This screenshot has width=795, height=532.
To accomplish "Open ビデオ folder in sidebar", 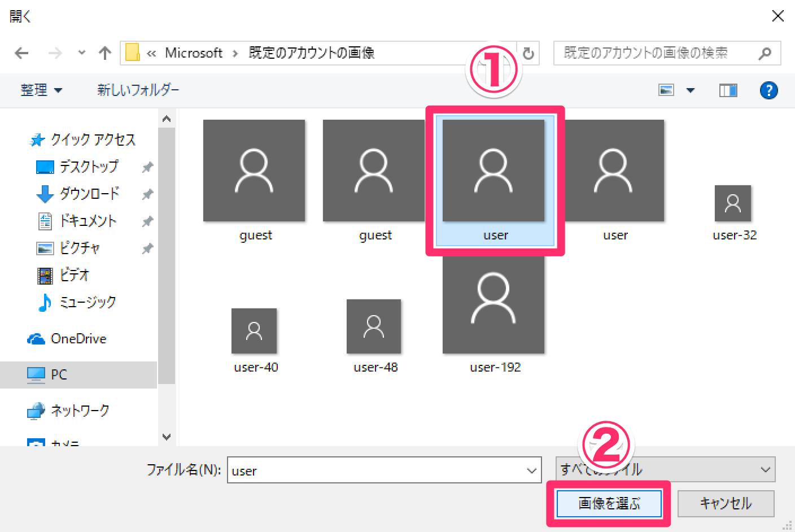I will (x=63, y=275).
